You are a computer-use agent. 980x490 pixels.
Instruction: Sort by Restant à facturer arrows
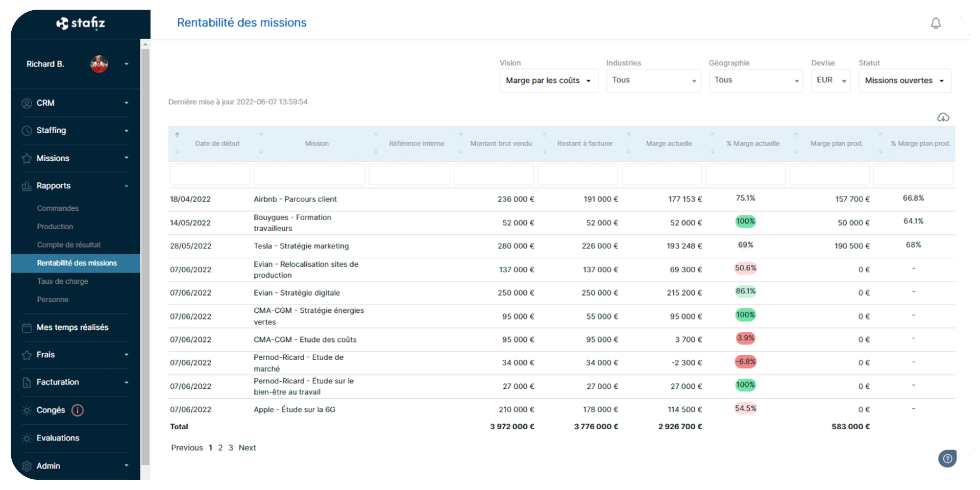click(x=545, y=143)
